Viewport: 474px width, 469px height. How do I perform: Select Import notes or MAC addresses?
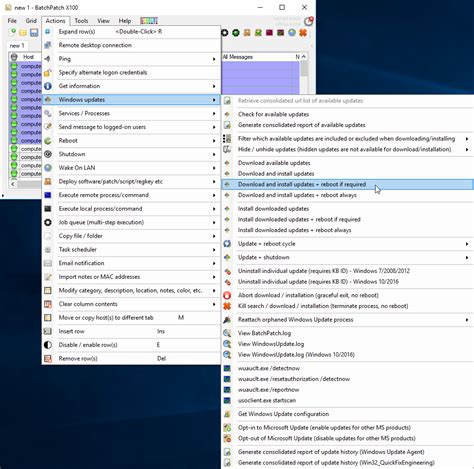pyautogui.click(x=99, y=277)
